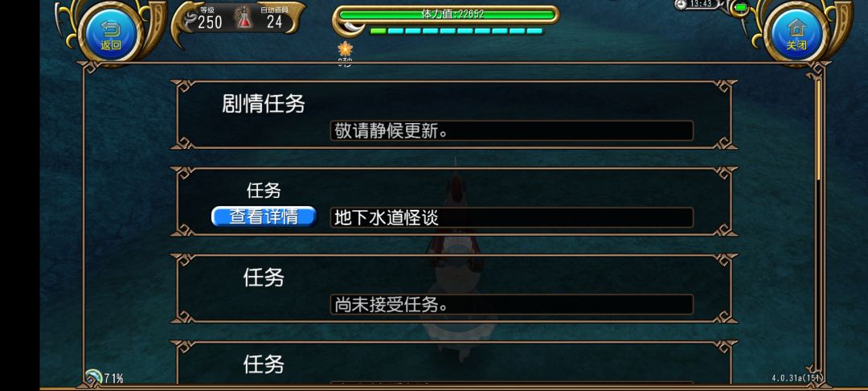The height and width of the screenshot is (391, 868).
Task: Tap the green battery indicator icon
Action: pyautogui.click(x=741, y=7)
